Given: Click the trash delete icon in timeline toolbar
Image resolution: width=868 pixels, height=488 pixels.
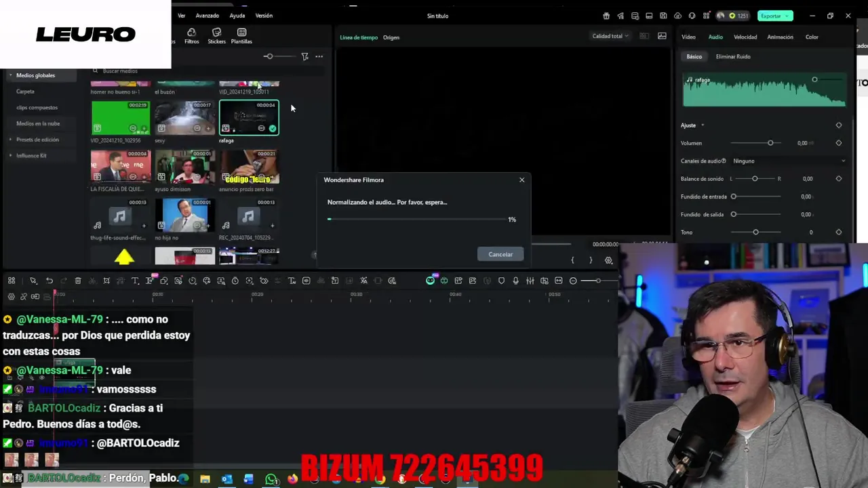Looking at the screenshot, I should (x=78, y=281).
